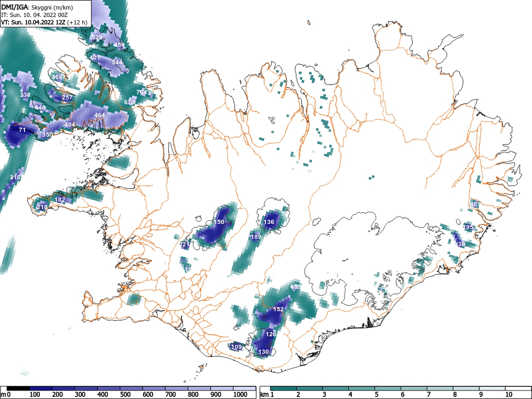Click the 404 visibility value

(70, 124)
